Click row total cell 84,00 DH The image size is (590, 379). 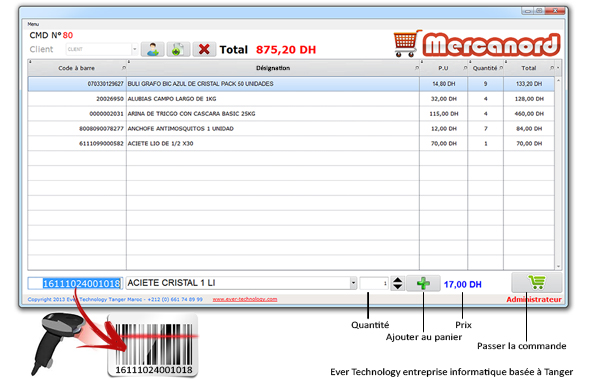click(529, 129)
